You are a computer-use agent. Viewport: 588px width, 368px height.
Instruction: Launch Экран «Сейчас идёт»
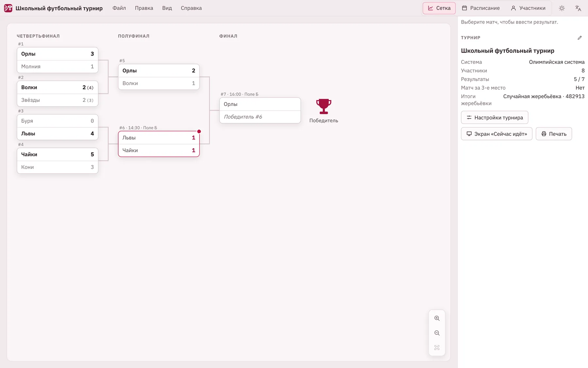click(x=497, y=134)
